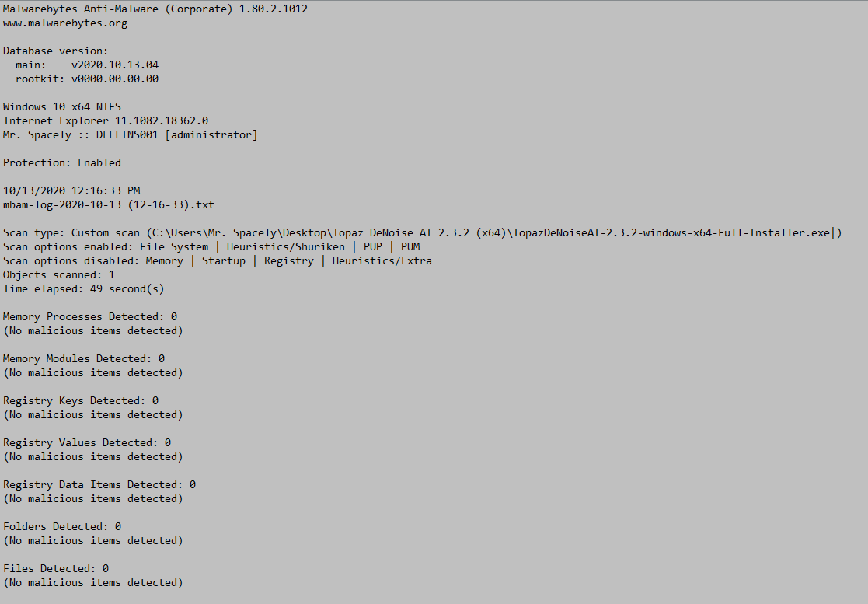
Task: Click the Windows 10 x64 NTFS line
Action: [x=62, y=106]
